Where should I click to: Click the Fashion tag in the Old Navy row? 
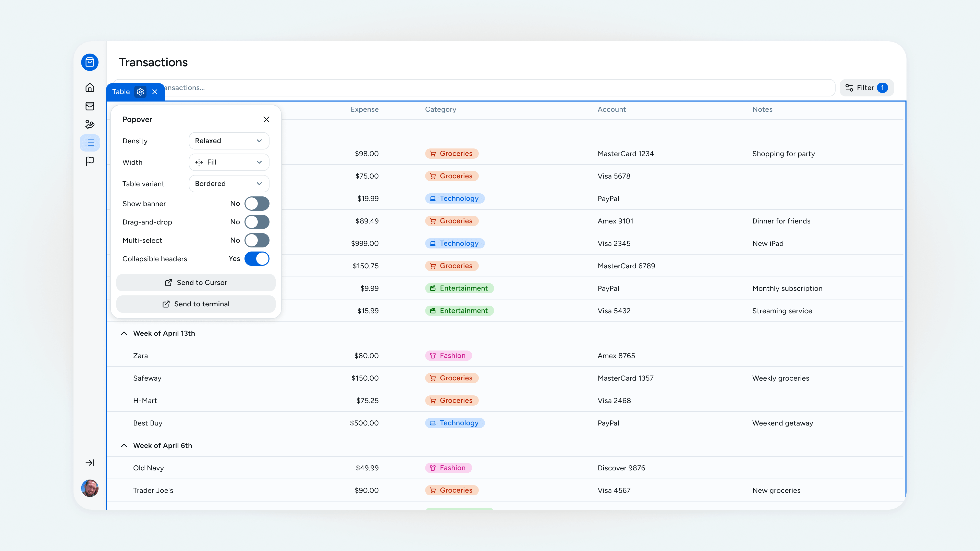[x=448, y=468]
